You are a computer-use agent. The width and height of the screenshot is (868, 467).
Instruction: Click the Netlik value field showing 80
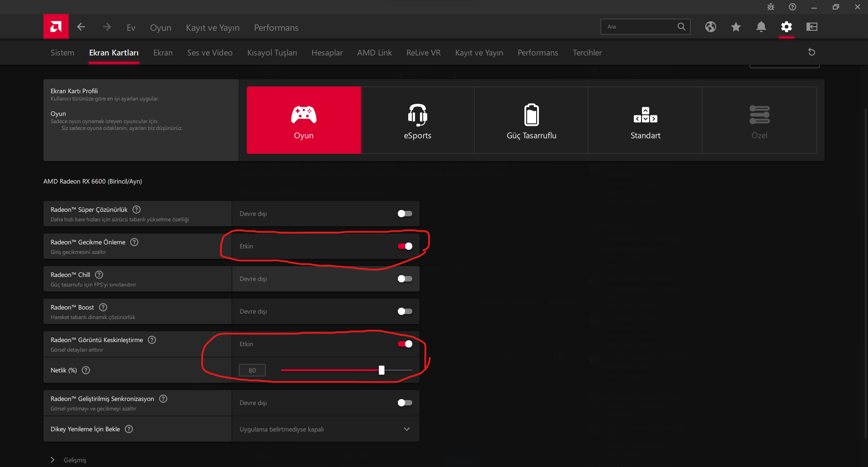tap(252, 370)
